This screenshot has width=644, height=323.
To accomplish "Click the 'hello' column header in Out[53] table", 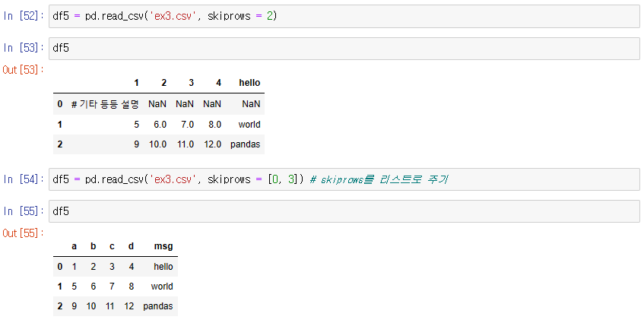I will tap(249, 83).
